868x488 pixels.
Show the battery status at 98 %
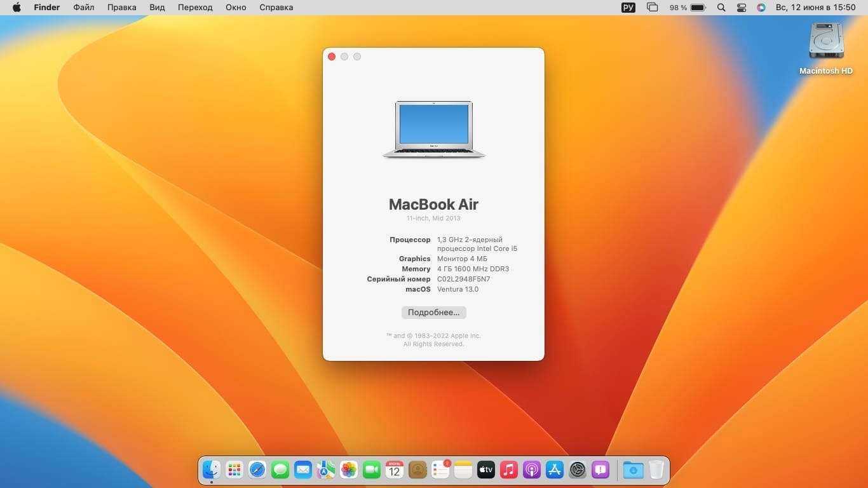[688, 8]
